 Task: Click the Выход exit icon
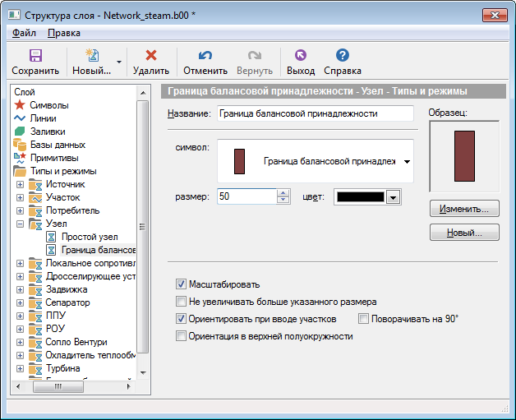tap(300, 55)
